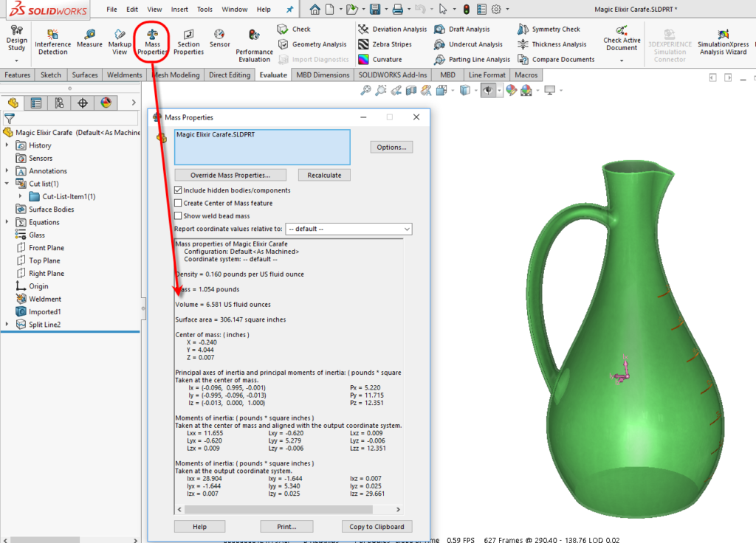Select the Front Plane in the feature tree
Viewport: 756px width, 543px height.
point(47,248)
